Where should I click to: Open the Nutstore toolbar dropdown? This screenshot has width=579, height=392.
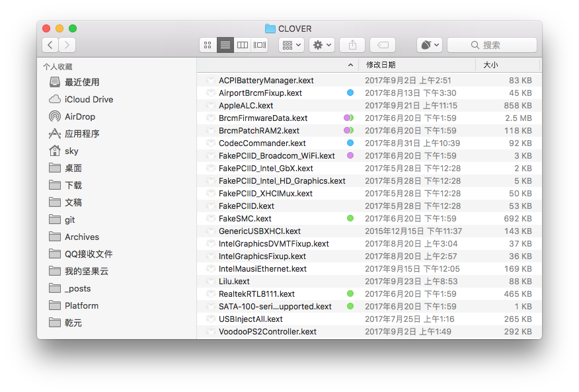tap(430, 45)
